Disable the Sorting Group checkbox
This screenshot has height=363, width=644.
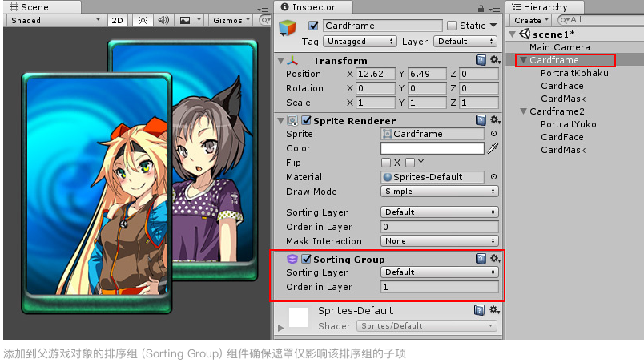pyautogui.click(x=307, y=259)
